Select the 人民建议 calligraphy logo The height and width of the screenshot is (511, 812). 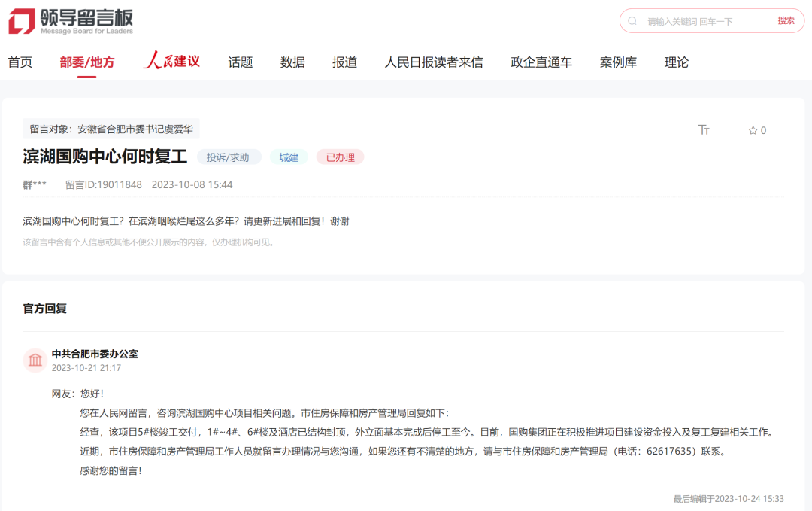(x=172, y=62)
